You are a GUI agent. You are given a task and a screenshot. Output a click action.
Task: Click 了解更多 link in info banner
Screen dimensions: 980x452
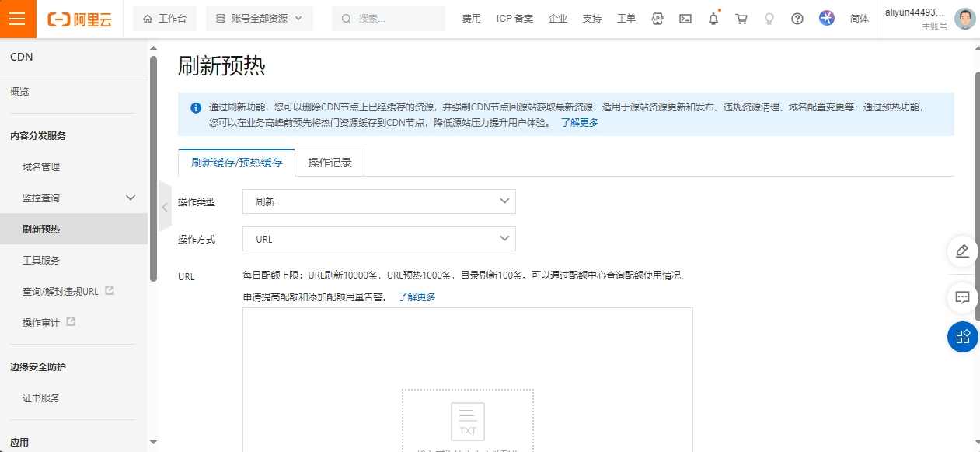[579, 123]
